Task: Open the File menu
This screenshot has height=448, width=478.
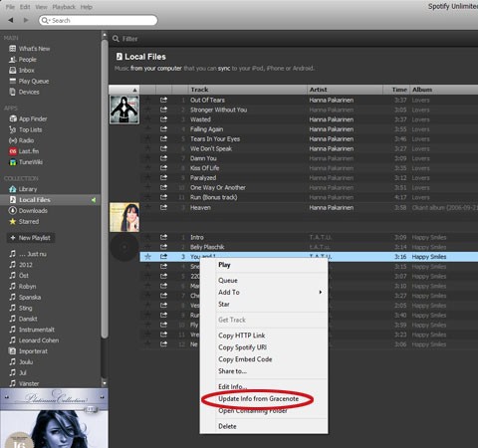Action: [x=10, y=7]
